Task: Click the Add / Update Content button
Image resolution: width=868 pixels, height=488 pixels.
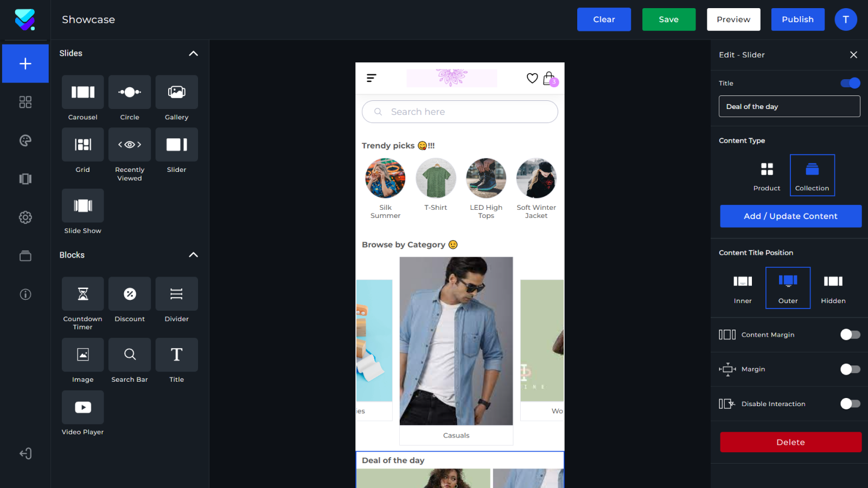Action: 790,216
